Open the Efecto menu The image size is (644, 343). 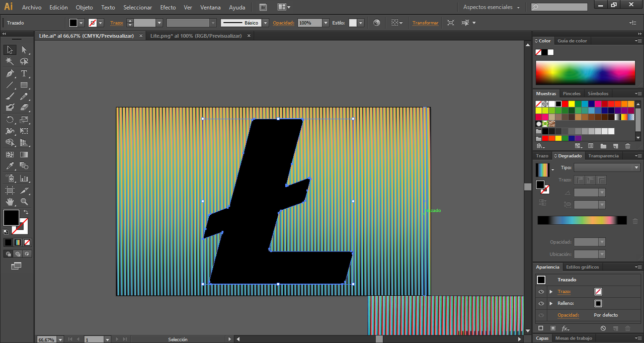(x=168, y=8)
